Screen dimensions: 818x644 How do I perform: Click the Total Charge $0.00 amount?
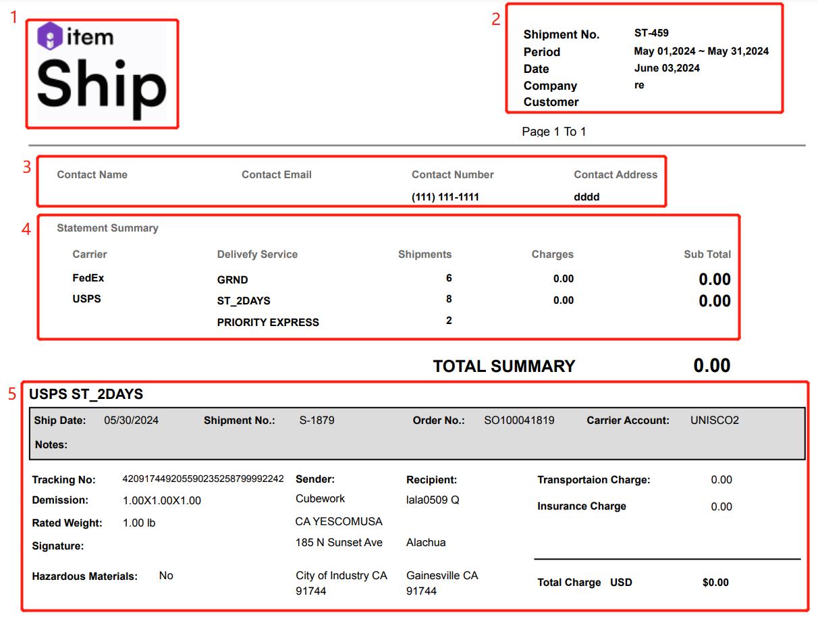tap(715, 583)
